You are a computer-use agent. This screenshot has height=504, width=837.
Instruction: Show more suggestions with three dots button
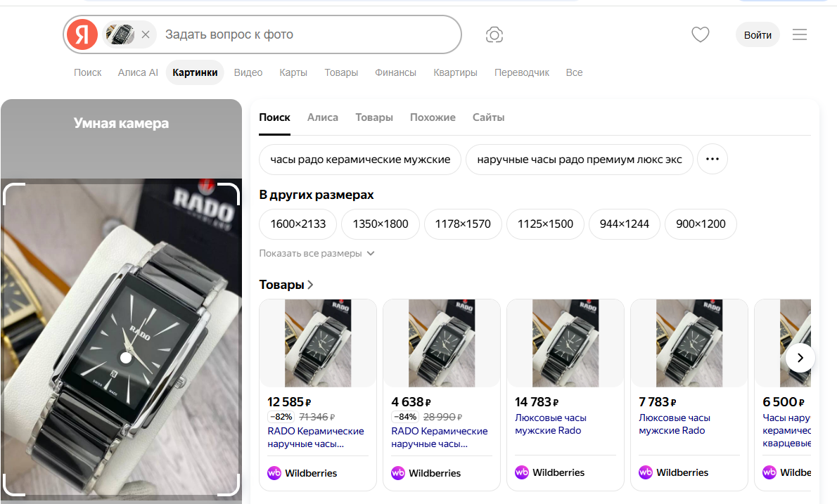pos(712,159)
